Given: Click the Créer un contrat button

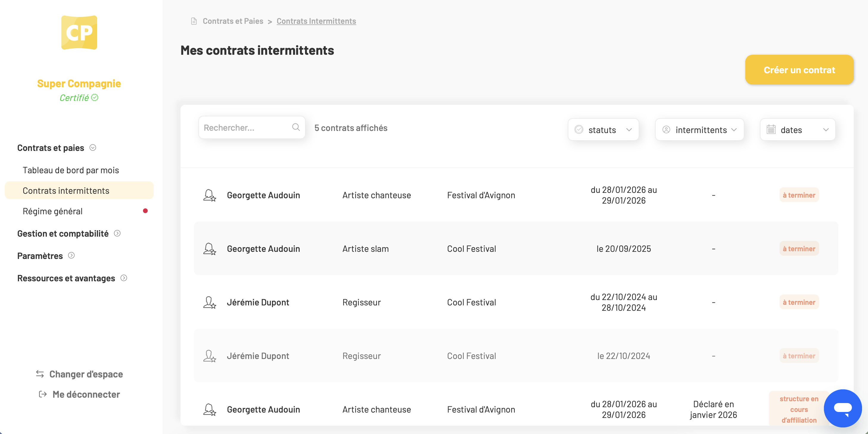Looking at the screenshot, I should [799, 70].
